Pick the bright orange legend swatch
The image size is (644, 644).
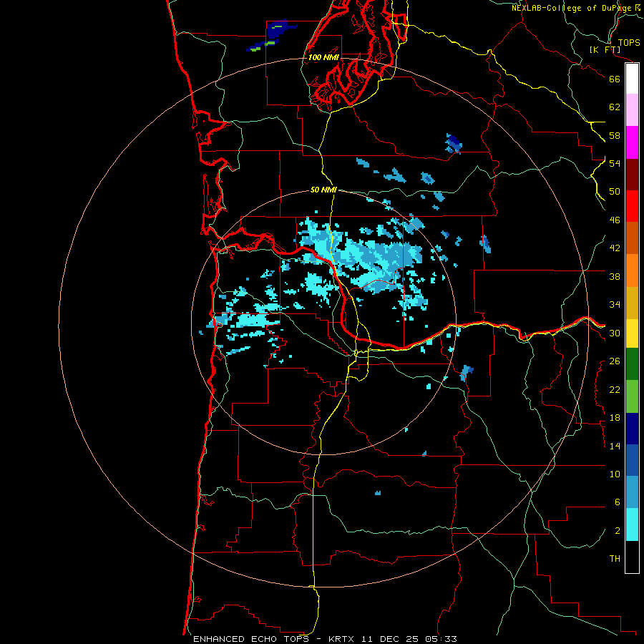click(x=632, y=270)
